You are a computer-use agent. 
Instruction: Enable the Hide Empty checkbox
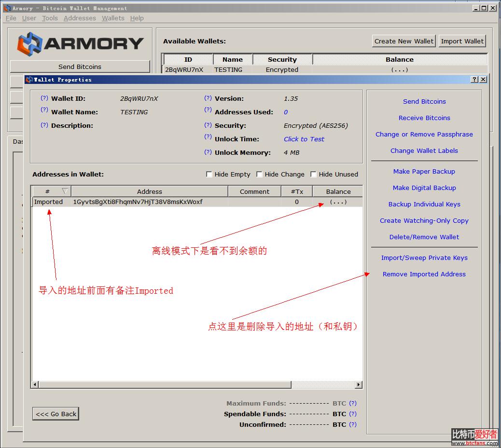[x=209, y=175]
